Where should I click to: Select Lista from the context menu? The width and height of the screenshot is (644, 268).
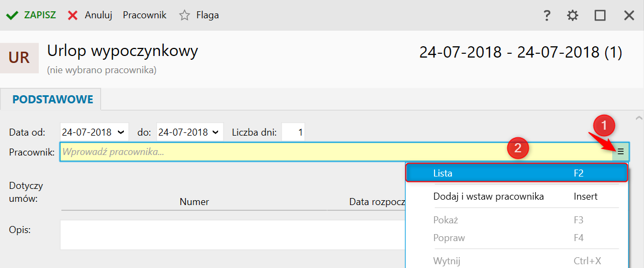pyautogui.click(x=517, y=173)
